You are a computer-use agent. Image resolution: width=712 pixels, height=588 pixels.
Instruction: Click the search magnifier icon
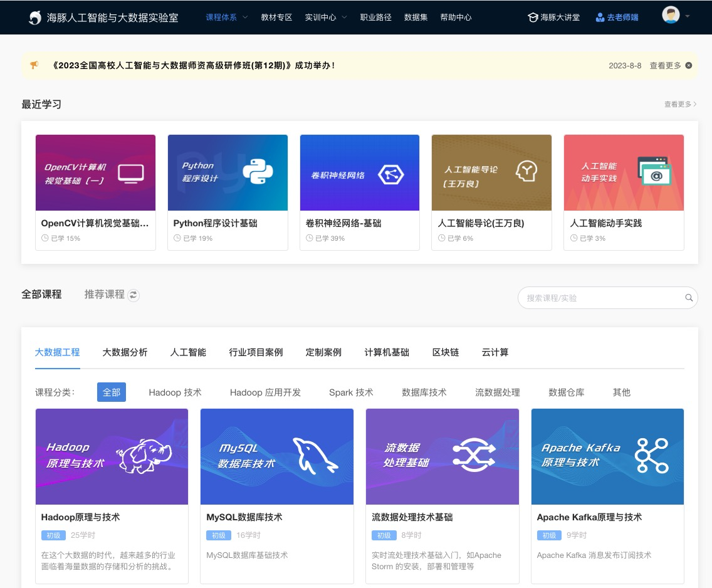(x=689, y=298)
